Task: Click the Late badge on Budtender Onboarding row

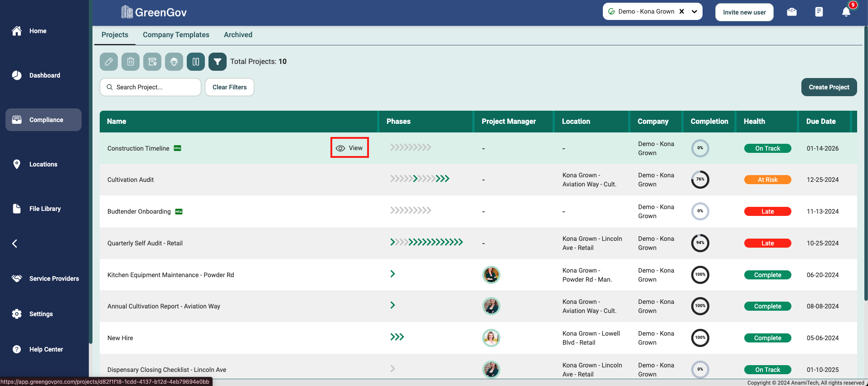Action: click(768, 211)
